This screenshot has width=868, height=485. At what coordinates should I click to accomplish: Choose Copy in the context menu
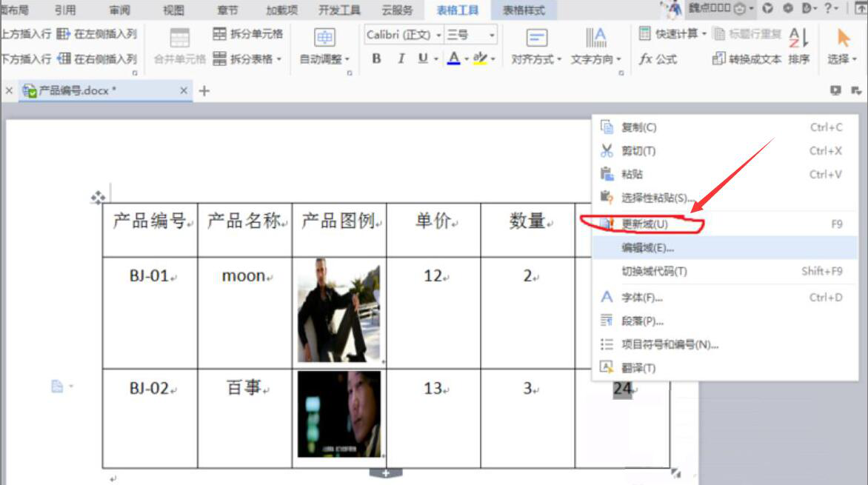pyautogui.click(x=724, y=127)
